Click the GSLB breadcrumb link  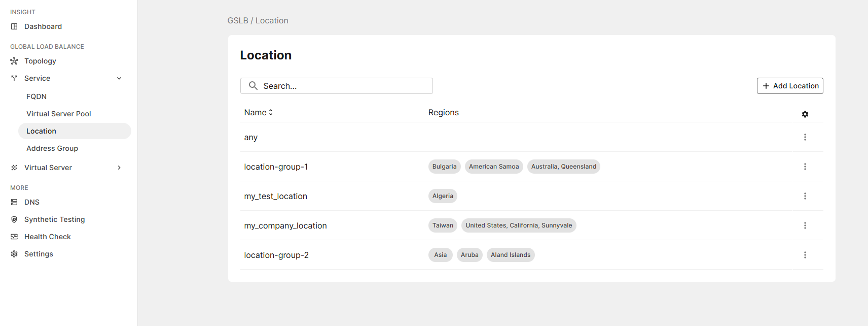[x=238, y=20]
